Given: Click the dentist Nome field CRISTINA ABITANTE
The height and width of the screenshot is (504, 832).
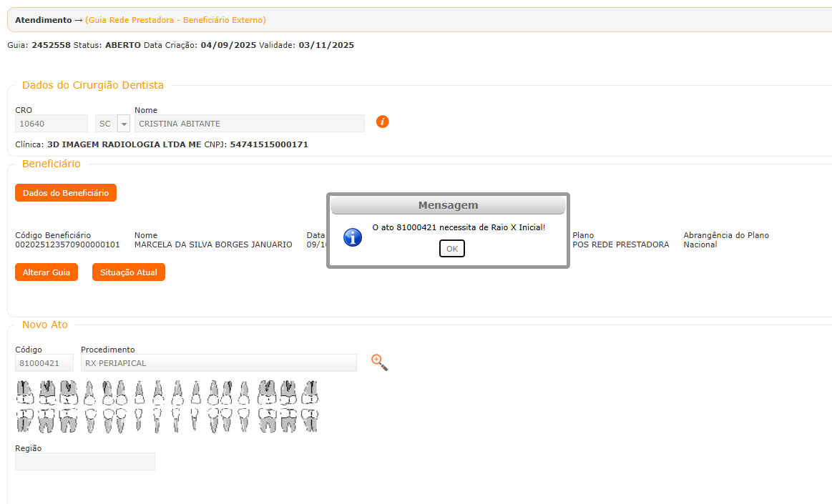Looking at the screenshot, I should tap(250, 124).
